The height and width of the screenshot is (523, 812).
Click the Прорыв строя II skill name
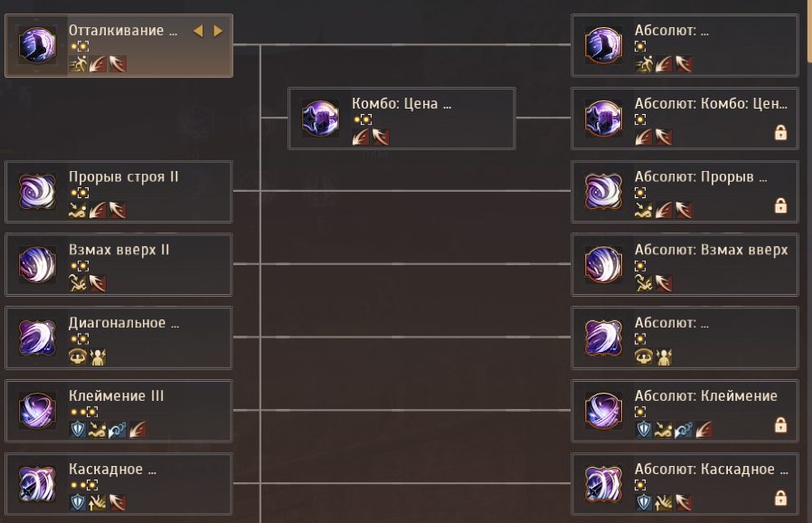click(124, 176)
